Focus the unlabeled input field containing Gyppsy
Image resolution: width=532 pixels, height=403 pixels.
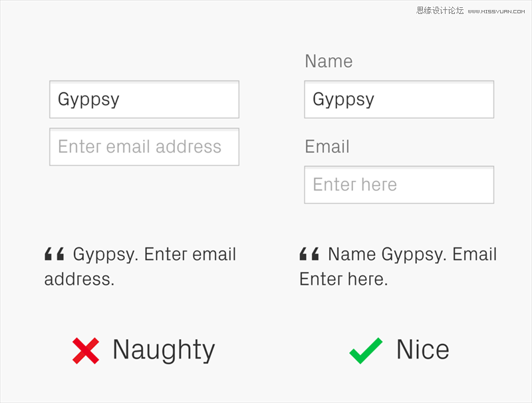[144, 99]
